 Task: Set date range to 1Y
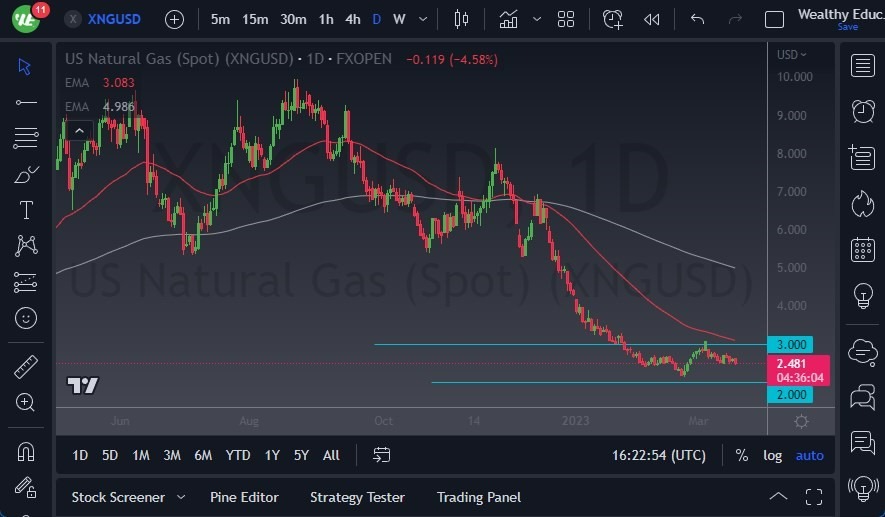(272, 455)
